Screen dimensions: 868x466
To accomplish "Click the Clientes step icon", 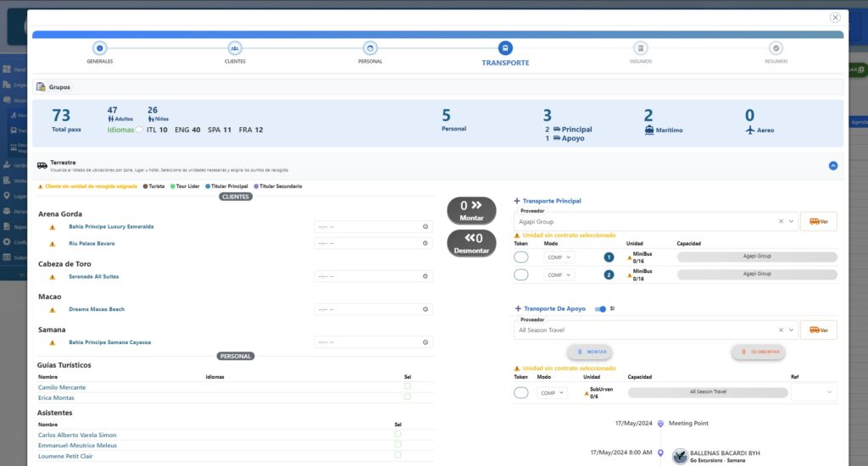I will 235,48.
